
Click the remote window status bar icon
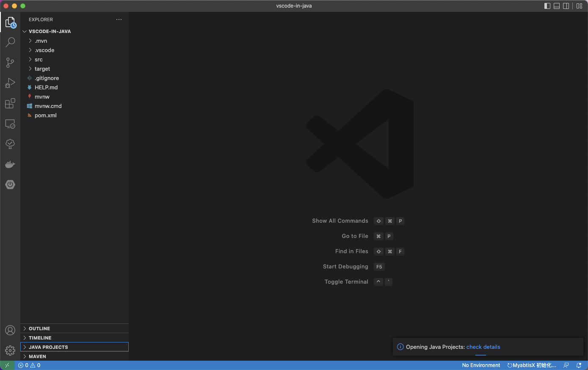[x=7, y=365]
